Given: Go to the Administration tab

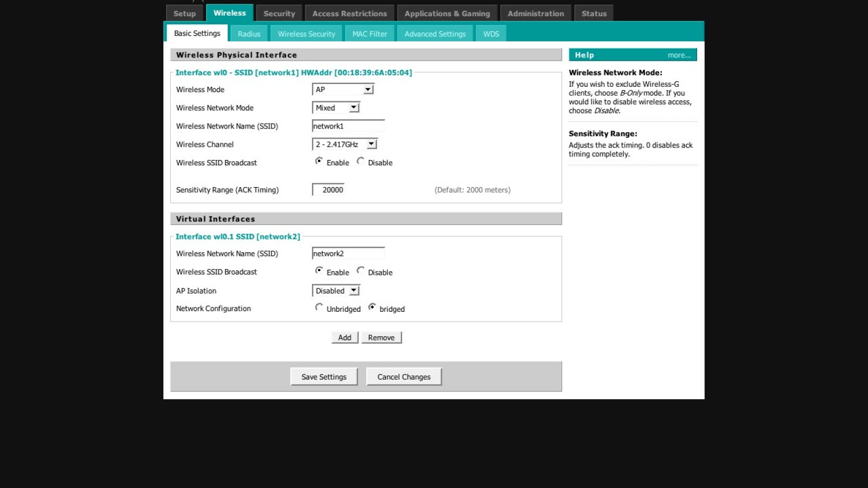Looking at the screenshot, I should (x=535, y=14).
